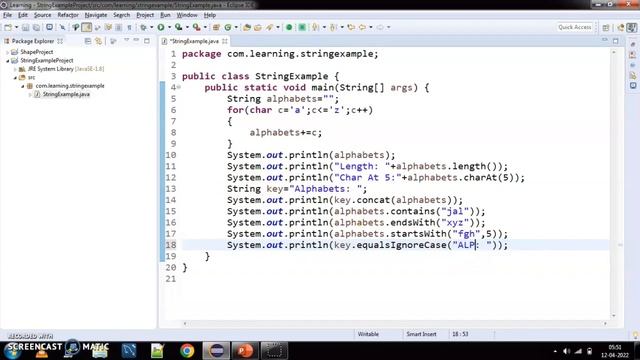Click New Java Class green icon
Viewport: 640px width, 360px height.
[x=228, y=27]
